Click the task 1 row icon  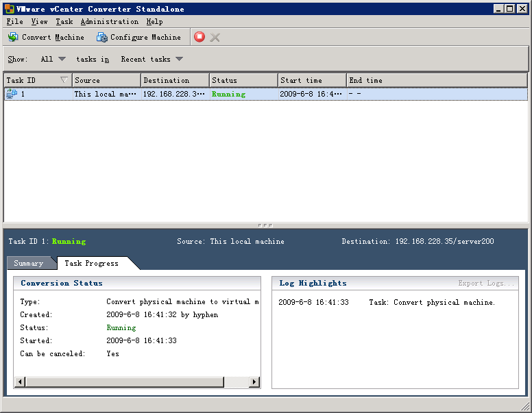(x=12, y=94)
